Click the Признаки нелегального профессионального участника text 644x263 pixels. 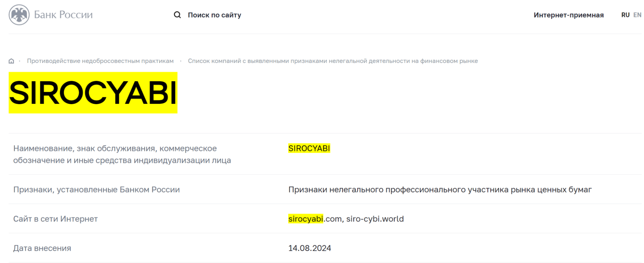coord(440,190)
